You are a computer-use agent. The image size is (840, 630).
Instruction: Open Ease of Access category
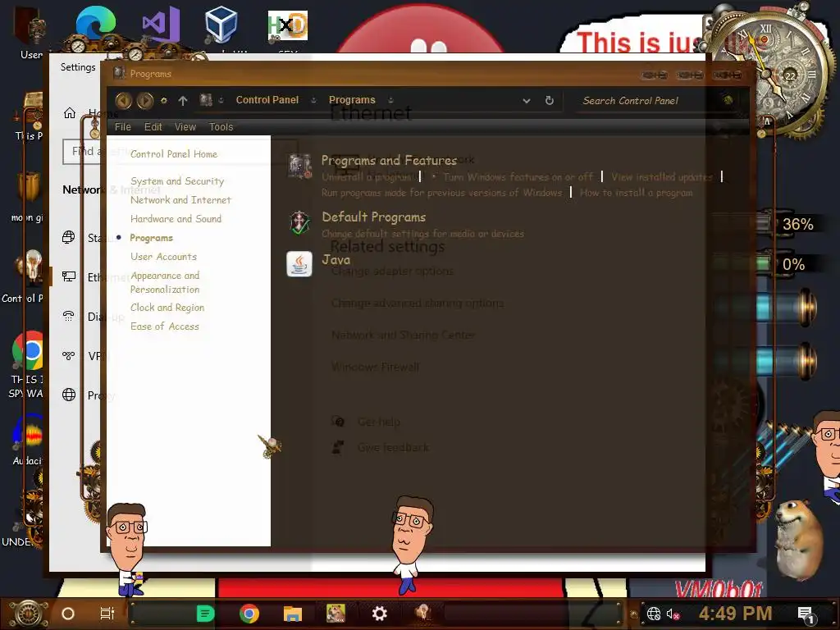[164, 326]
